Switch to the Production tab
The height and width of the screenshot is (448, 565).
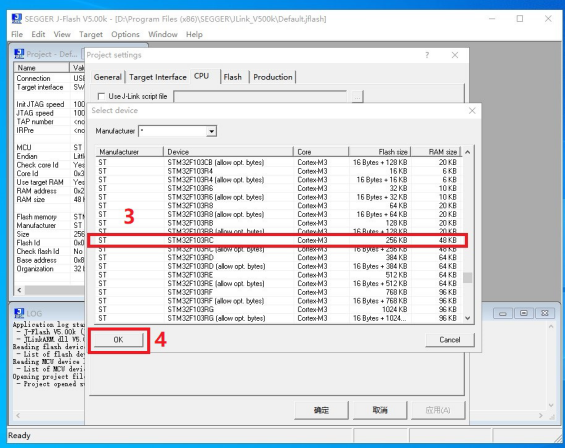pyautogui.click(x=273, y=77)
